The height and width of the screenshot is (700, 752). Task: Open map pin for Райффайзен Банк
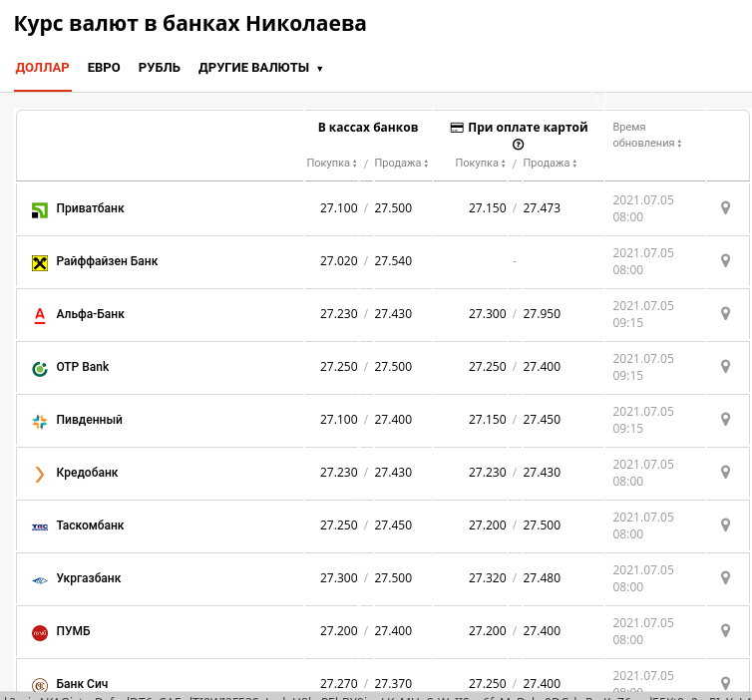click(726, 261)
